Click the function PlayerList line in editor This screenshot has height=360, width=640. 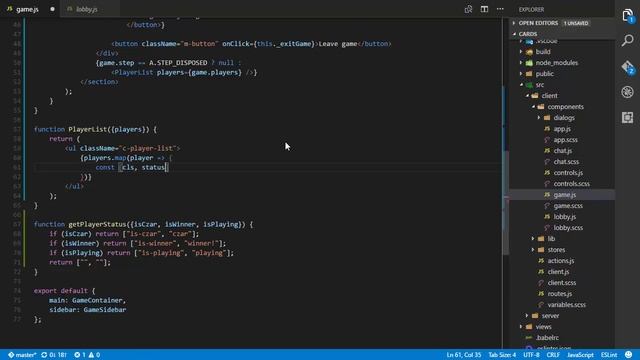coord(95,129)
